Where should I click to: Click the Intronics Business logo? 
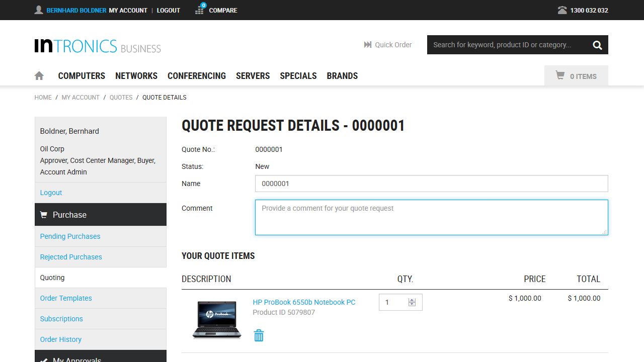tap(98, 46)
